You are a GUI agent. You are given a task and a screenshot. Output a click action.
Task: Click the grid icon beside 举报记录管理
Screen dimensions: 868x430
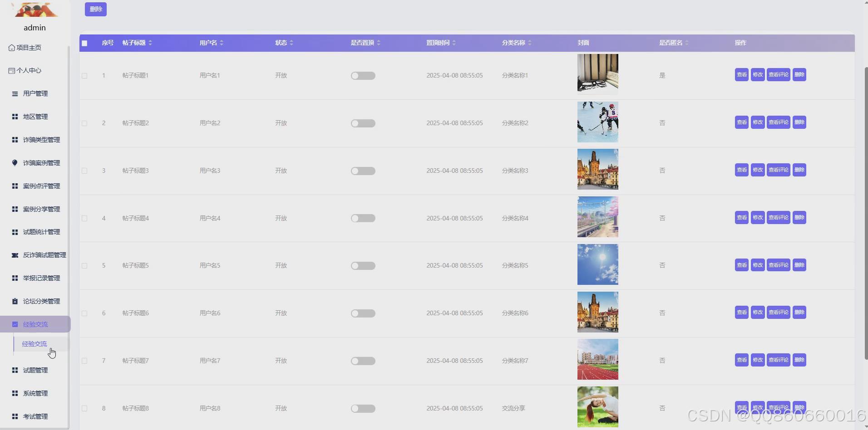click(x=15, y=278)
